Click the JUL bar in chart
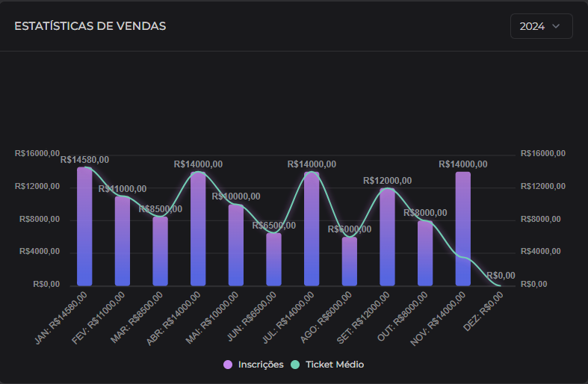Viewport: 588px width, 384px height. (x=312, y=229)
